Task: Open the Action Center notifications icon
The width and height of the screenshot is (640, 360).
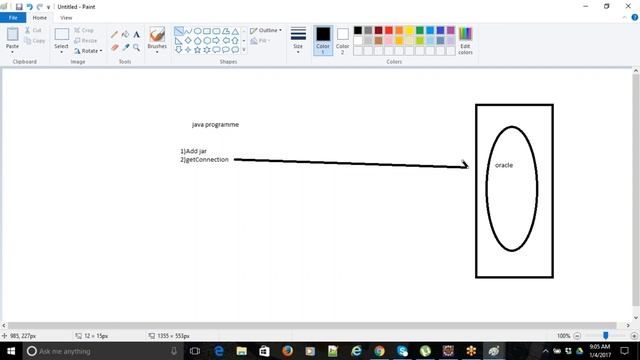Action: (624, 351)
